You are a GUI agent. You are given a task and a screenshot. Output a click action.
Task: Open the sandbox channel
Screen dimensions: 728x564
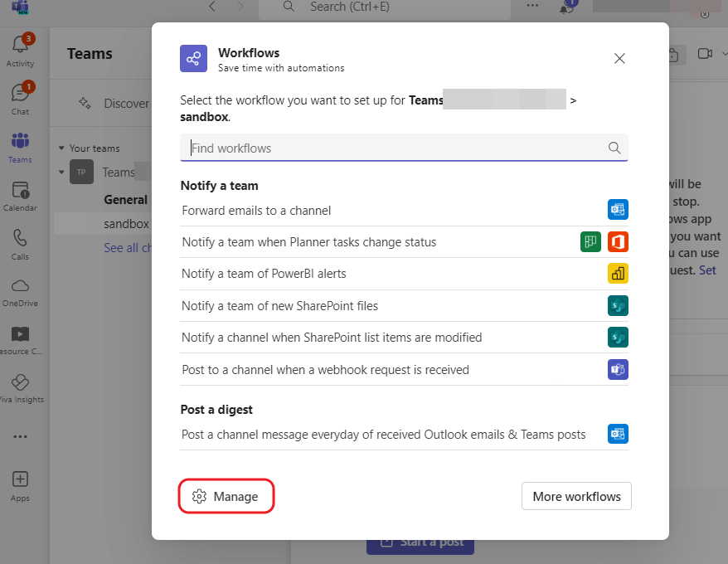point(126,224)
